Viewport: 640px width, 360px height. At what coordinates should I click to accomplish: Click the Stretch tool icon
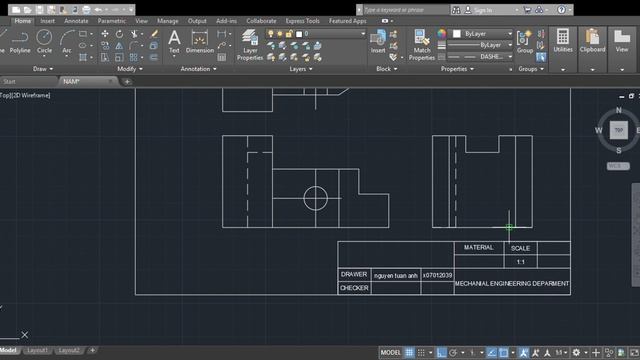click(x=105, y=58)
